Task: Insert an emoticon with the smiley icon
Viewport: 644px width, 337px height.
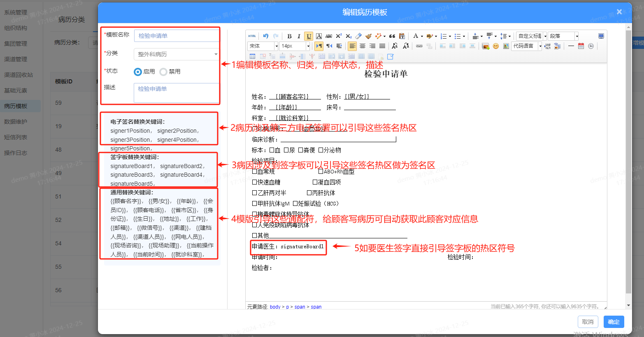Action: [x=496, y=46]
